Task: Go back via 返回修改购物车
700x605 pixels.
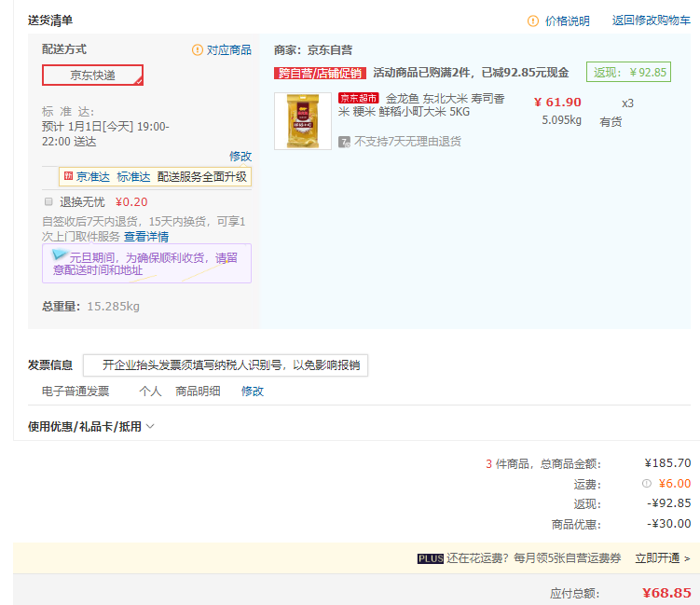Action: point(651,21)
